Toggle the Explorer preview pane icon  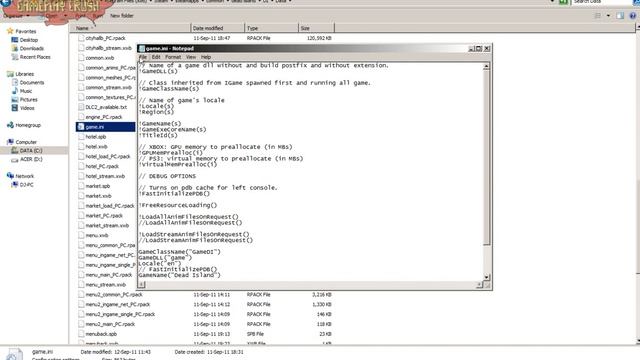(620, 16)
